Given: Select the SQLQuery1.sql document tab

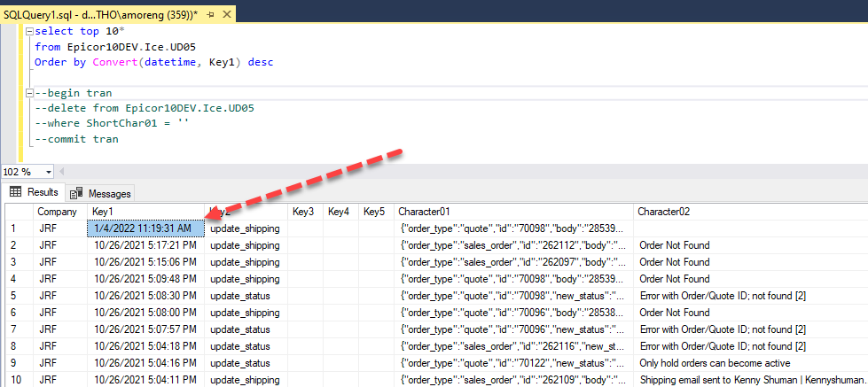Looking at the screenshot, I should click(99, 15).
